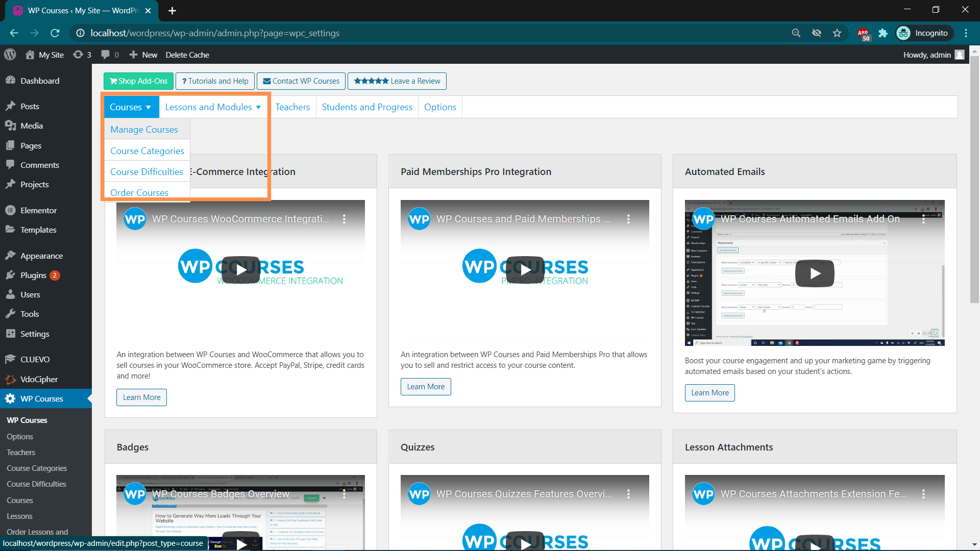
Task: Click the WordPress logo in admin bar
Action: click(x=10, y=55)
